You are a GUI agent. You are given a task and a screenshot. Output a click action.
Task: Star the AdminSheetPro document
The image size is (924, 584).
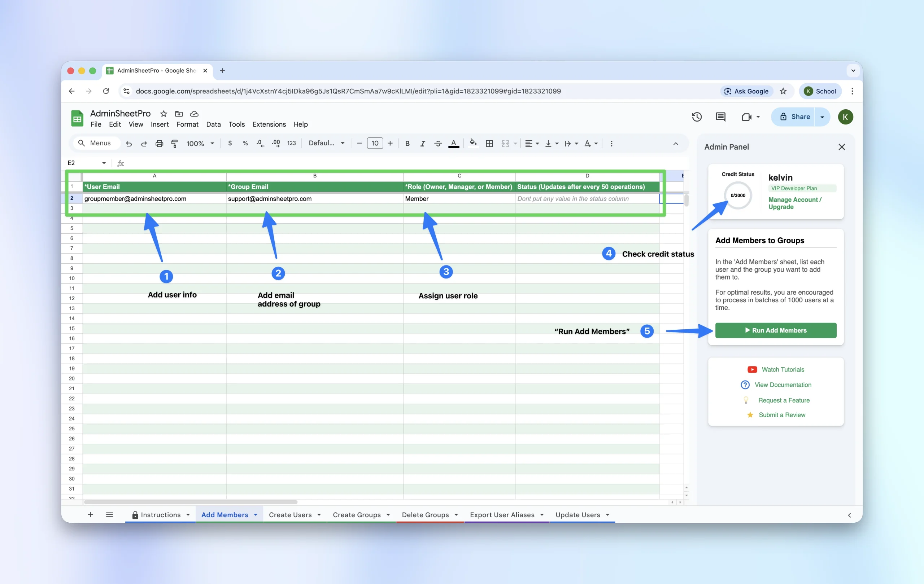(164, 114)
